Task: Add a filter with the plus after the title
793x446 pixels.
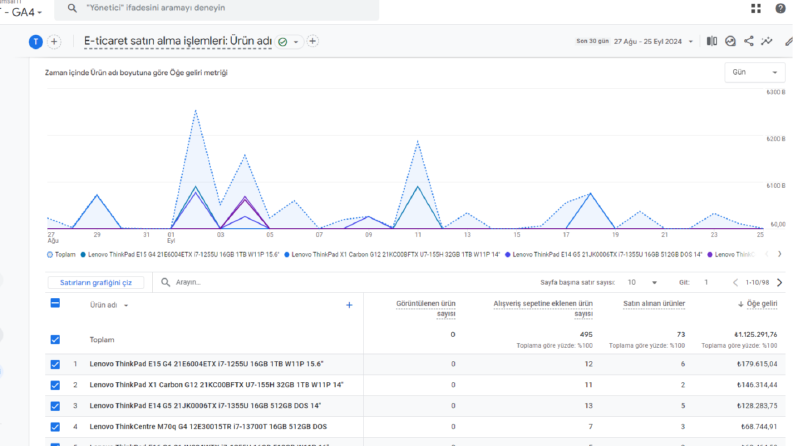Action: click(x=313, y=41)
